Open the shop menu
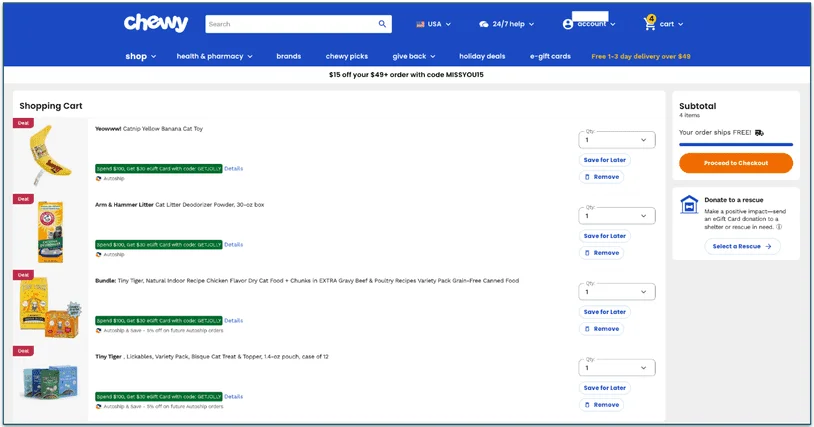 [x=141, y=56]
